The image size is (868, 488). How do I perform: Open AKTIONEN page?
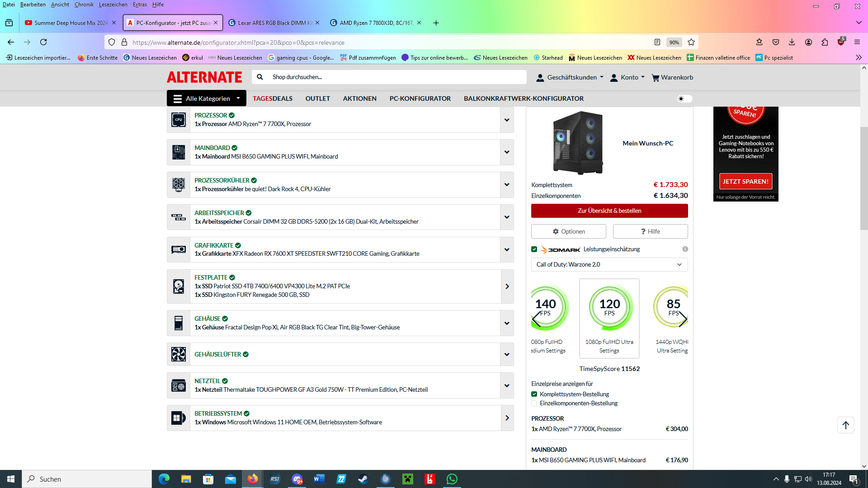[x=359, y=99]
